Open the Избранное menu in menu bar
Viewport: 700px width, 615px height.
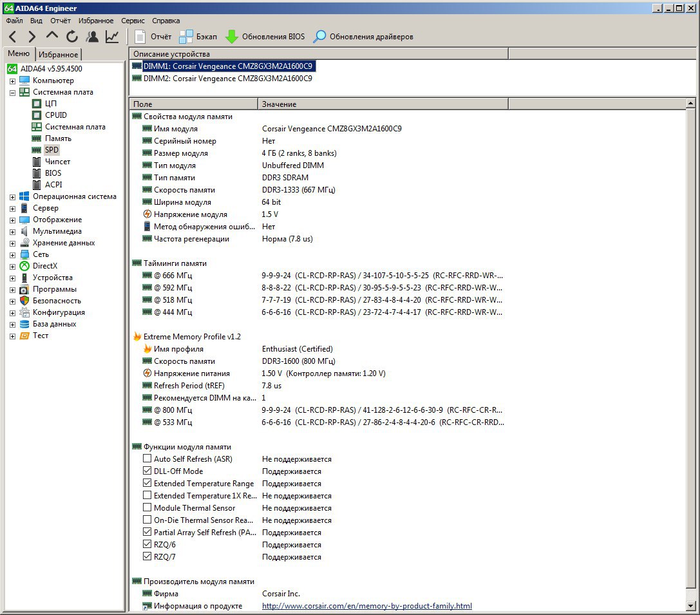(96, 21)
